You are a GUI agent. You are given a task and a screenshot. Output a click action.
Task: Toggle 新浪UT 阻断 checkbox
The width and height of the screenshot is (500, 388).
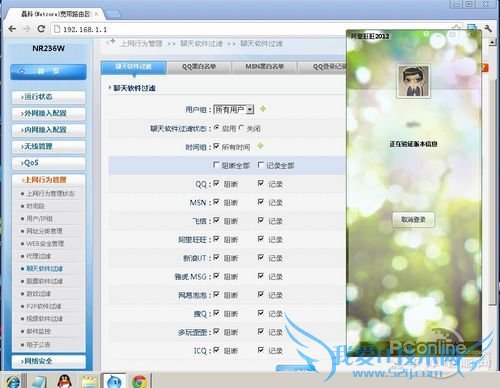[216, 257]
